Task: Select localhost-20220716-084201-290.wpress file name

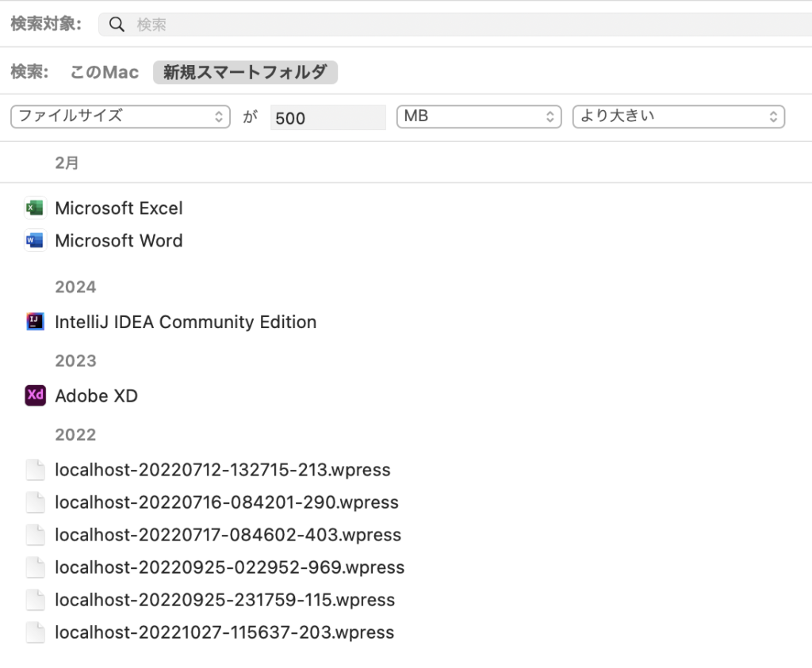Action: click(x=227, y=502)
